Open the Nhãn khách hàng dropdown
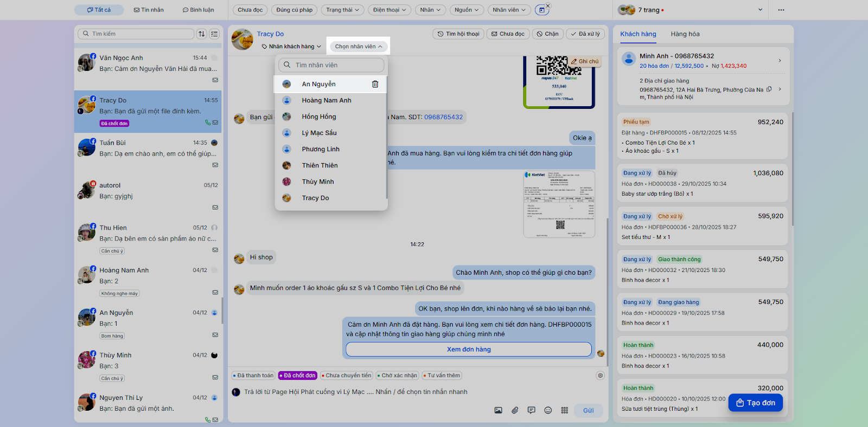The height and width of the screenshot is (427, 868). click(291, 47)
